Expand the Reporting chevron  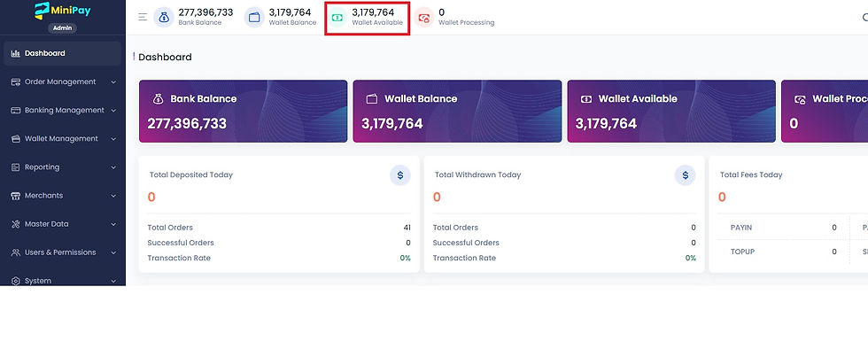(113, 167)
